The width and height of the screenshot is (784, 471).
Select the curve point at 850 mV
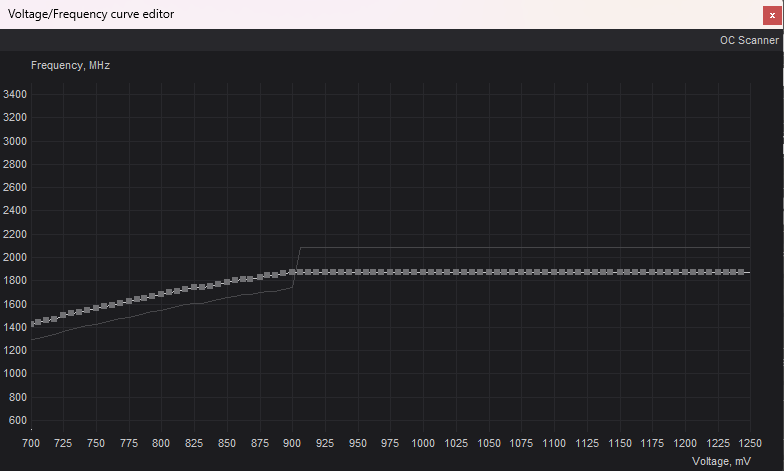(228, 282)
